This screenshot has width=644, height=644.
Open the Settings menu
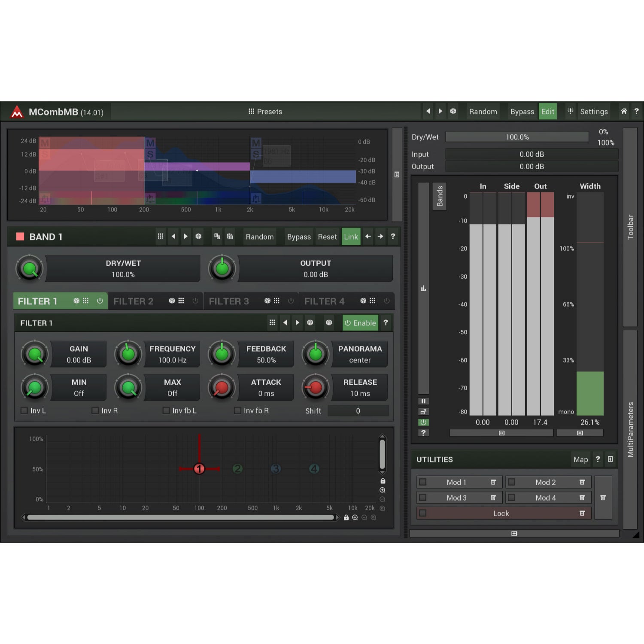pos(594,112)
